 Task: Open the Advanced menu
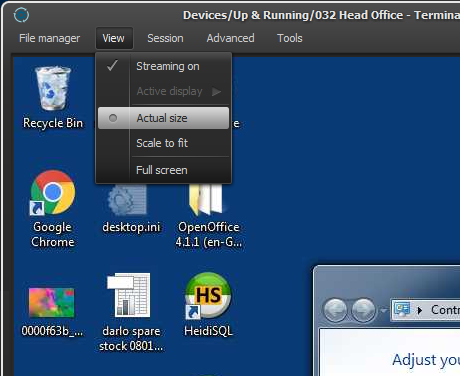(x=230, y=38)
